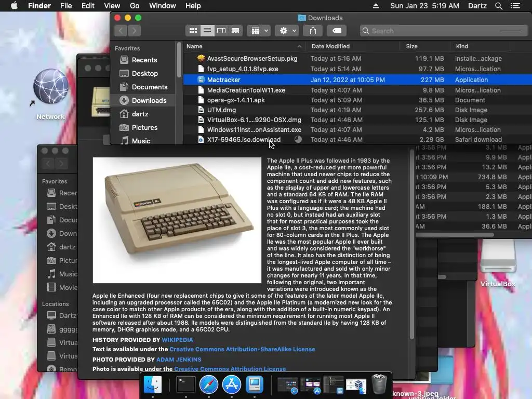Click the Share toolbar button

313,31
